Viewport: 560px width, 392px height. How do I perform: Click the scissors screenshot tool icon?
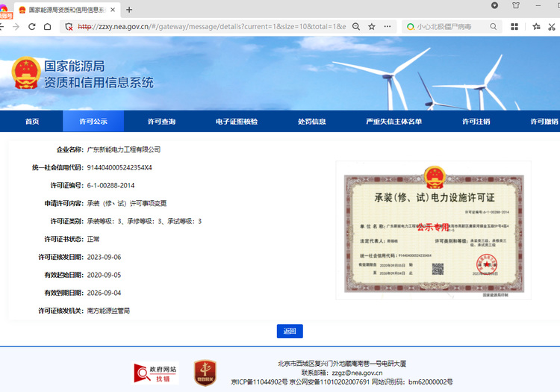click(x=552, y=26)
